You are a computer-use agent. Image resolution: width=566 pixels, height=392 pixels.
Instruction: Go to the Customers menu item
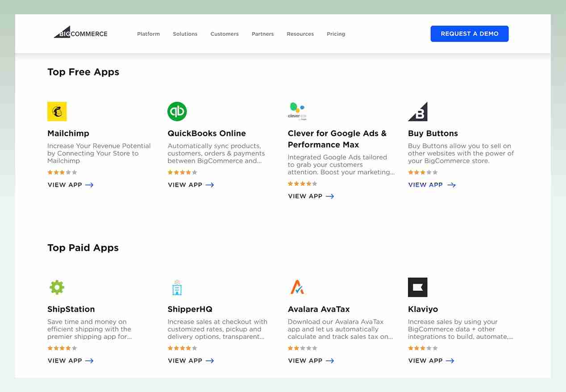(x=225, y=34)
